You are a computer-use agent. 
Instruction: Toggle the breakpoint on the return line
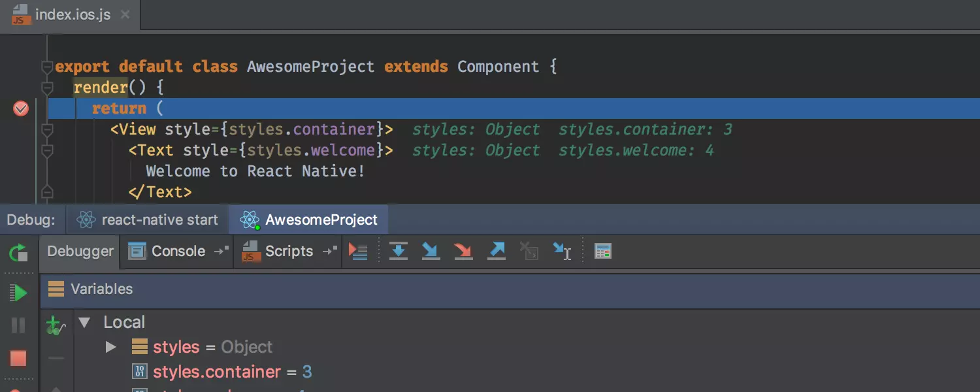(21, 108)
